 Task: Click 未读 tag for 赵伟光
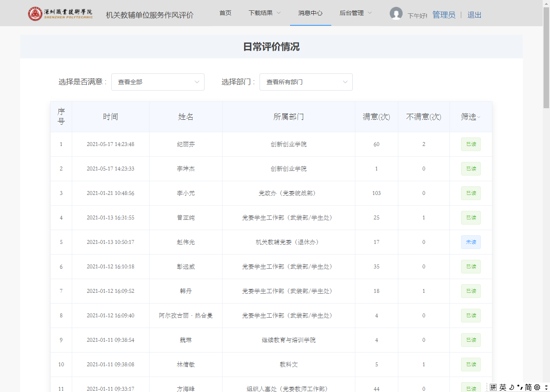471,242
